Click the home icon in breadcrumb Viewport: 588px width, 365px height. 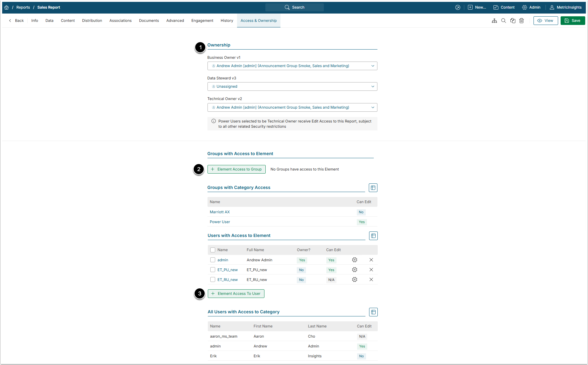6,7
